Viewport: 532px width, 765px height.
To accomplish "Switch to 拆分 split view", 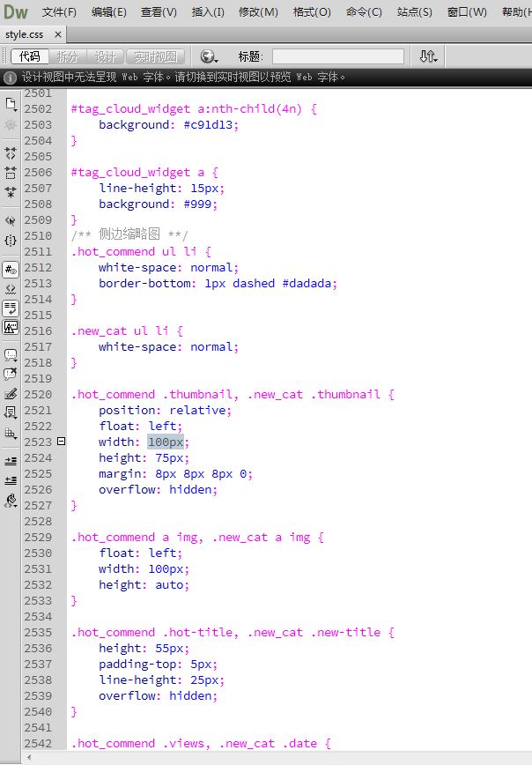I will pos(67,56).
